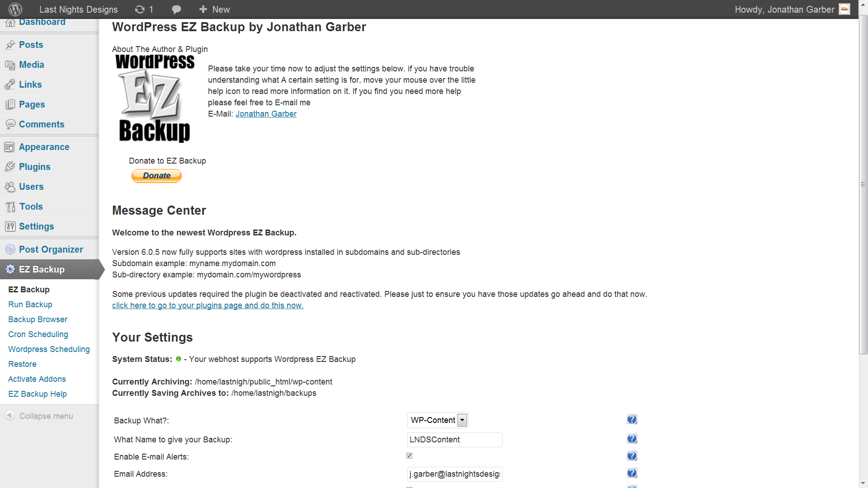Screen dimensions: 868x488
Task: Click the Email Address input field
Action: click(x=455, y=474)
